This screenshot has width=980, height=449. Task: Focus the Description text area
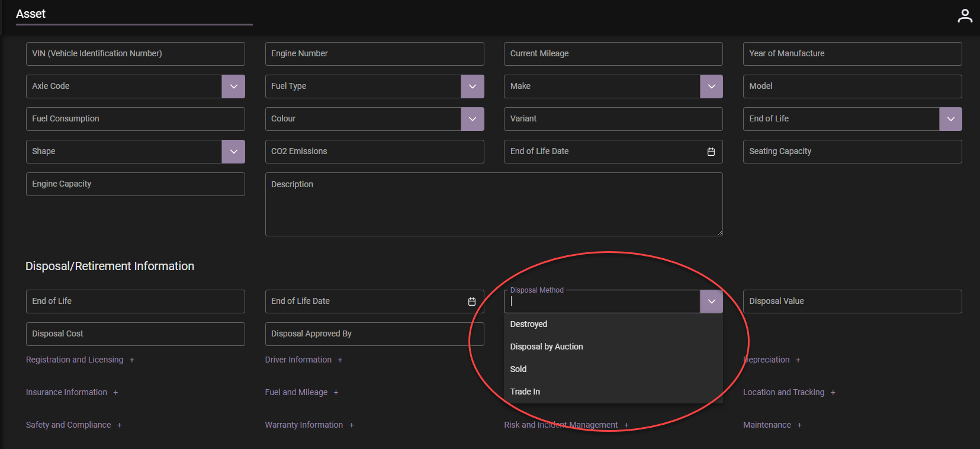(x=493, y=204)
